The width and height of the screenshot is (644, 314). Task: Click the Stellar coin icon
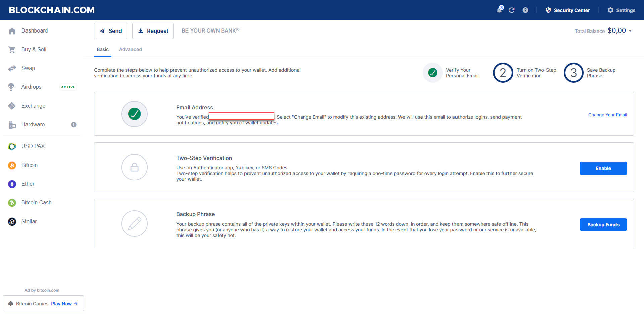12,222
